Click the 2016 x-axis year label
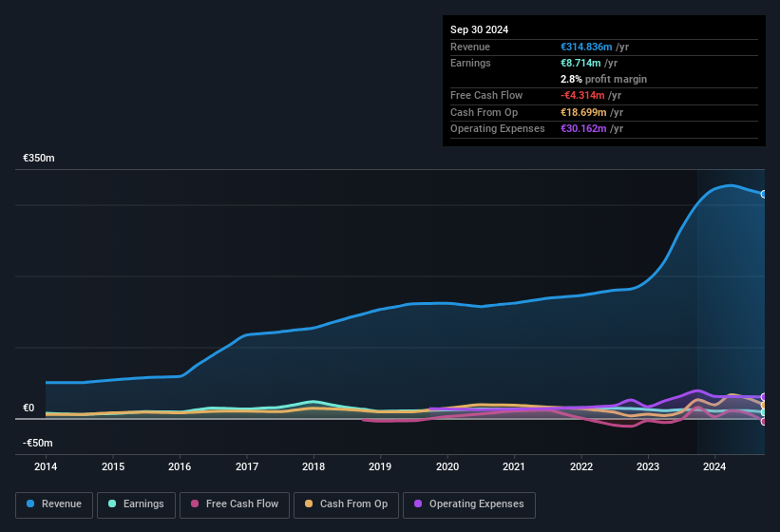Viewport: 780px width, 532px height. pos(180,466)
